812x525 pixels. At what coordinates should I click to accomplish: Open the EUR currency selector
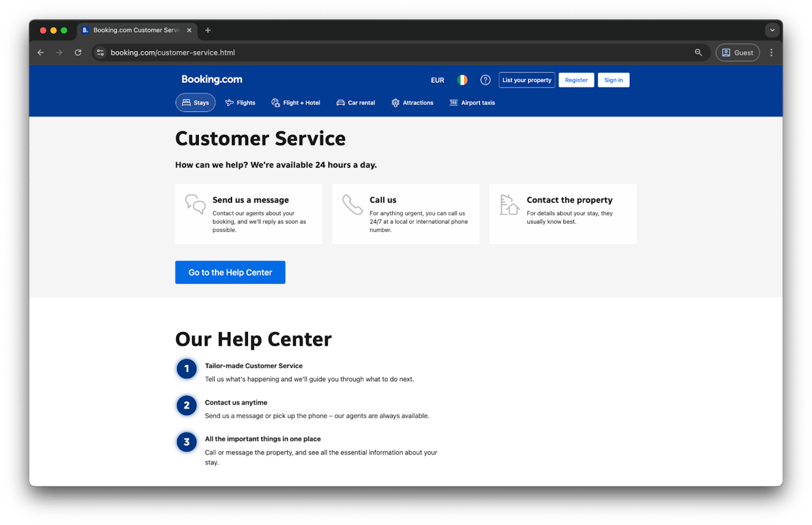[438, 80]
